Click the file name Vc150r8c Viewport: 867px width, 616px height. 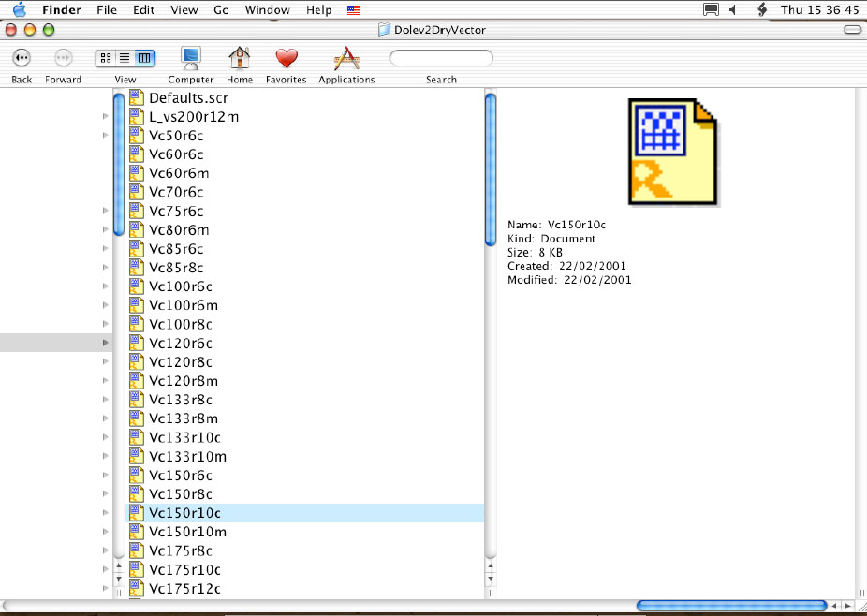click(x=181, y=493)
